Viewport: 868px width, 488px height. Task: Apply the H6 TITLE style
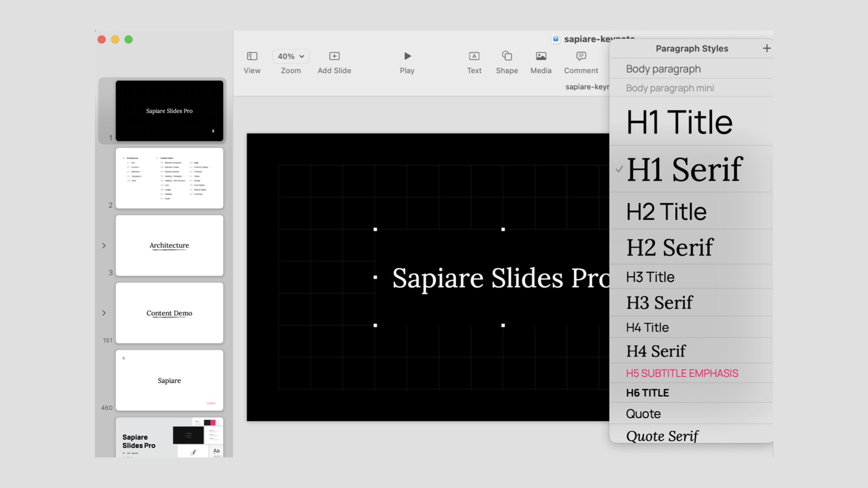pyautogui.click(x=691, y=393)
